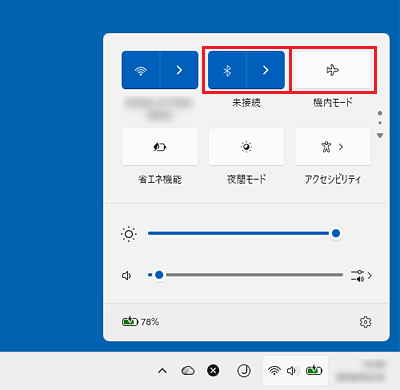Click the 未接続 Bluetooth status label
Image resolution: width=400 pixels, height=390 pixels.
pos(246,103)
